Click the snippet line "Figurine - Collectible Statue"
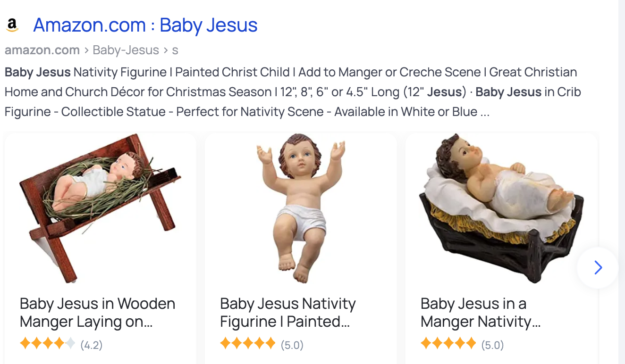This screenshot has width=625, height=364. tap(247, 112)
